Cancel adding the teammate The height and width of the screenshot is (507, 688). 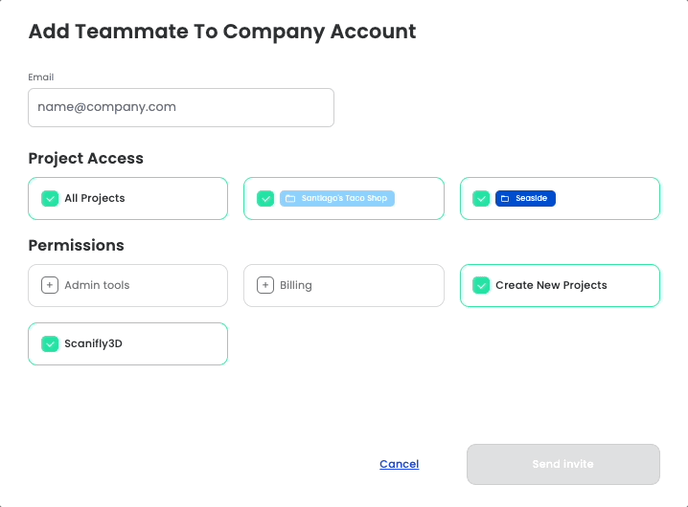click(399, 464)
